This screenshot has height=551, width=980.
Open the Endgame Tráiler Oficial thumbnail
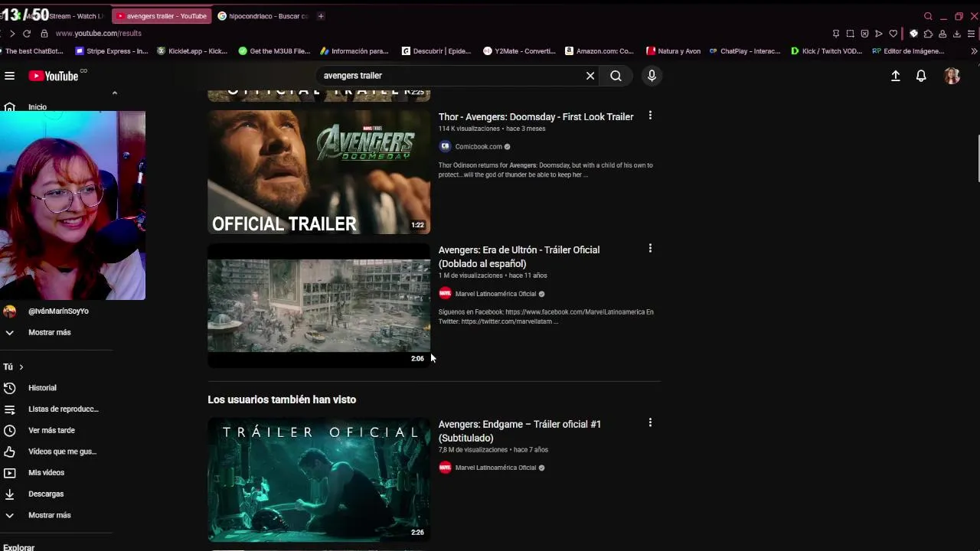tap(318, 480)
